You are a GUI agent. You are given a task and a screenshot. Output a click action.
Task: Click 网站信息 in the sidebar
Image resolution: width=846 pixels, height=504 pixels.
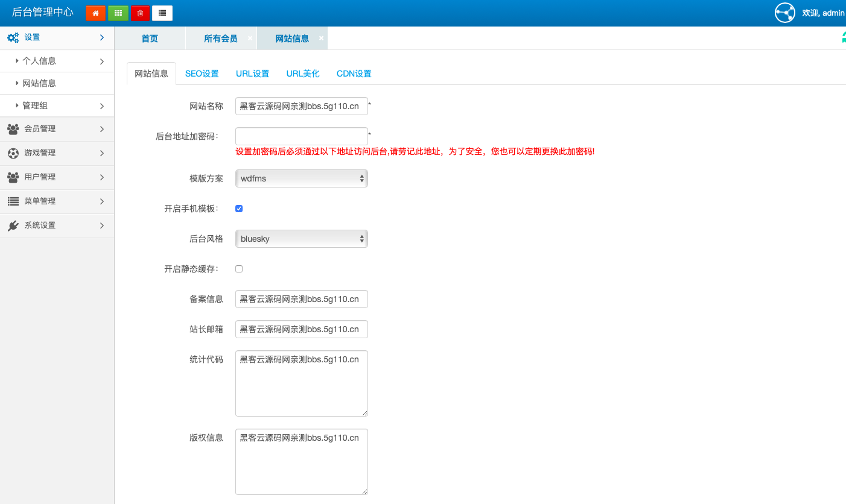[39, 83]
